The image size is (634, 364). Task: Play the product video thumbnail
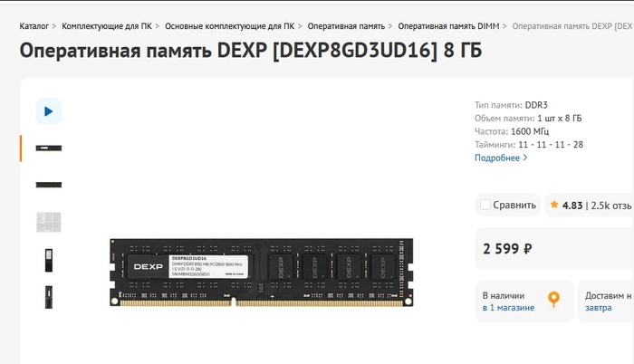point(49,111)
